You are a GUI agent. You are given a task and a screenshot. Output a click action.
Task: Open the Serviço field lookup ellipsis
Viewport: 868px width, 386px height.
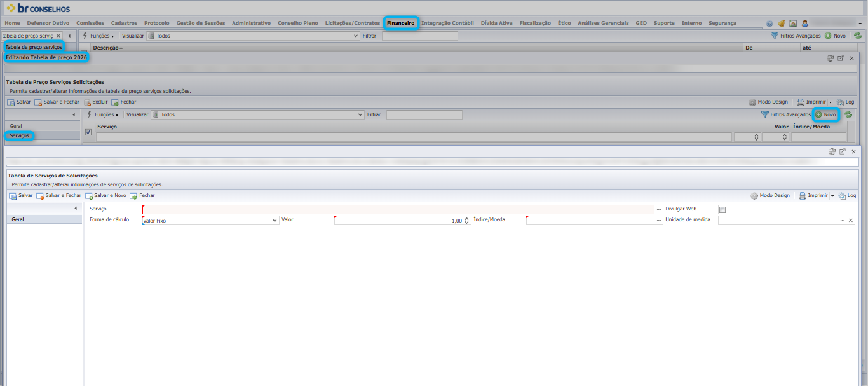[659, 209]
